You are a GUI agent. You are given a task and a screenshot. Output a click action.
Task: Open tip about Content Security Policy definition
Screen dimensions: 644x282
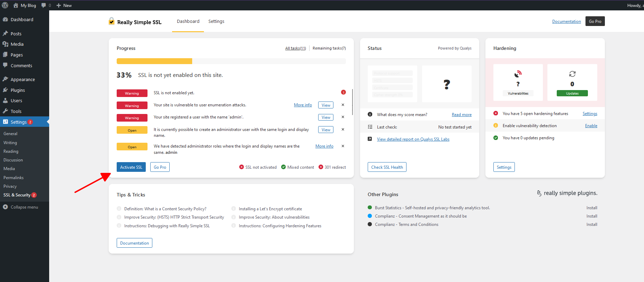tap(165, 209)
